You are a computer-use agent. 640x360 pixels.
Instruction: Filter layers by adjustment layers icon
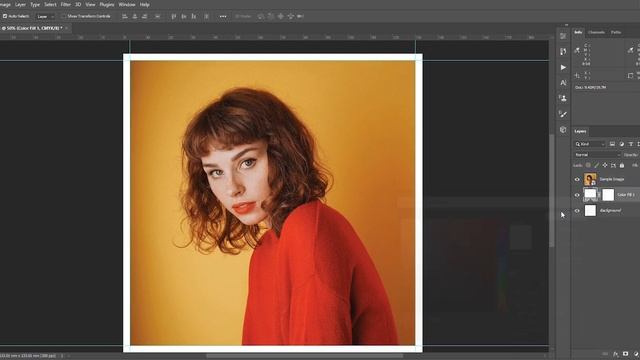click(x=622, y=144)
